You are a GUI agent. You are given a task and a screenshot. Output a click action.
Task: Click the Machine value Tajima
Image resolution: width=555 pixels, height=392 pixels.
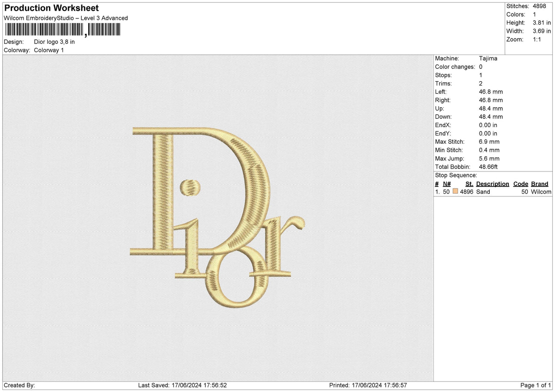click(488, 59)
